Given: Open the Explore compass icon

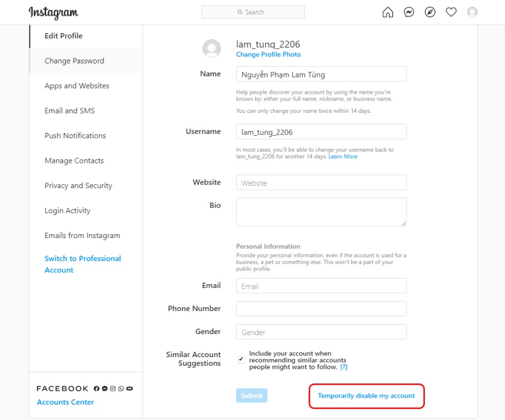Looking at the screenshot, I should [x=430, y=12].
